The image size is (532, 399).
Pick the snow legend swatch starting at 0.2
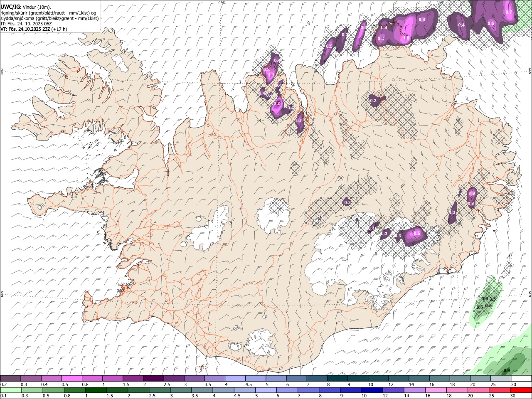tap(10, 379)
